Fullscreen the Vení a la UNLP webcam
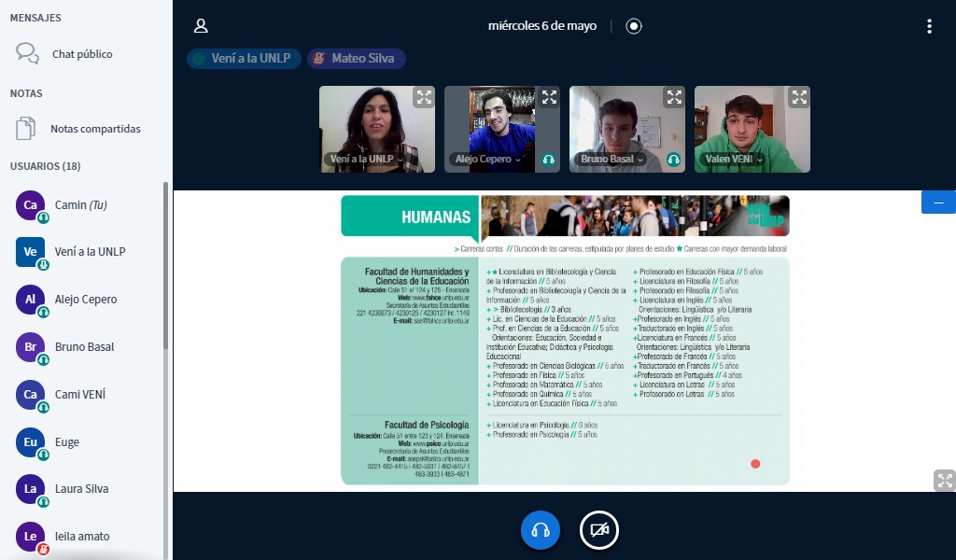The height and width of the screenshot is (560, 956). click(424, 97)
